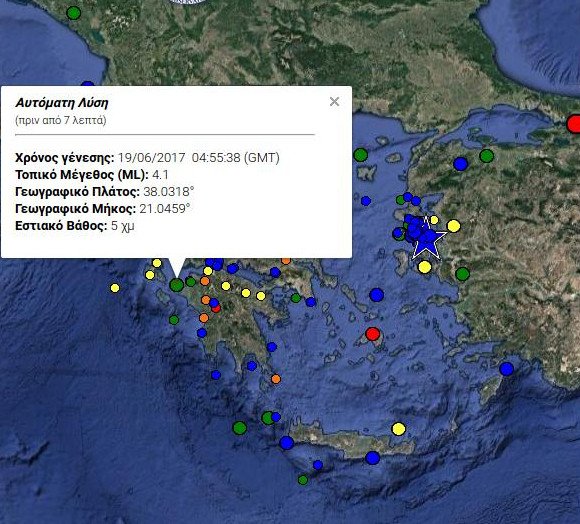Click the text (πριν από 7 λεπτά)

(61, 120)
